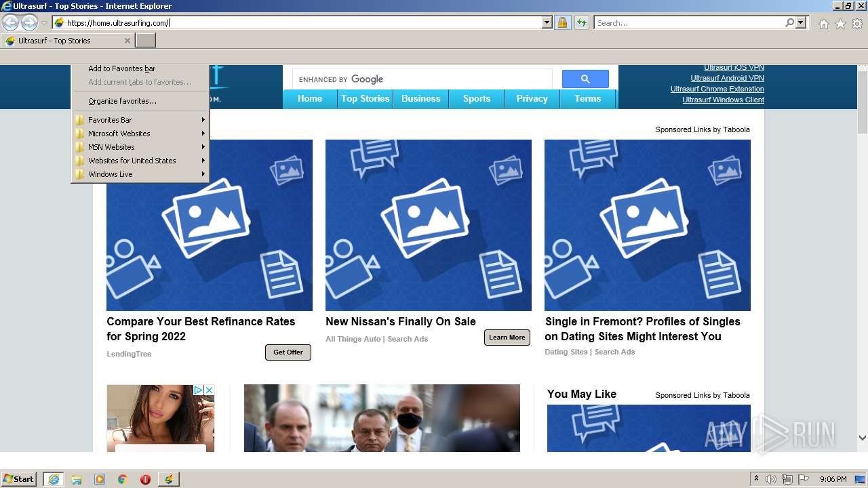Click the Nissan ad image thumbnail
Screen dimensions: 868x488
429,225
